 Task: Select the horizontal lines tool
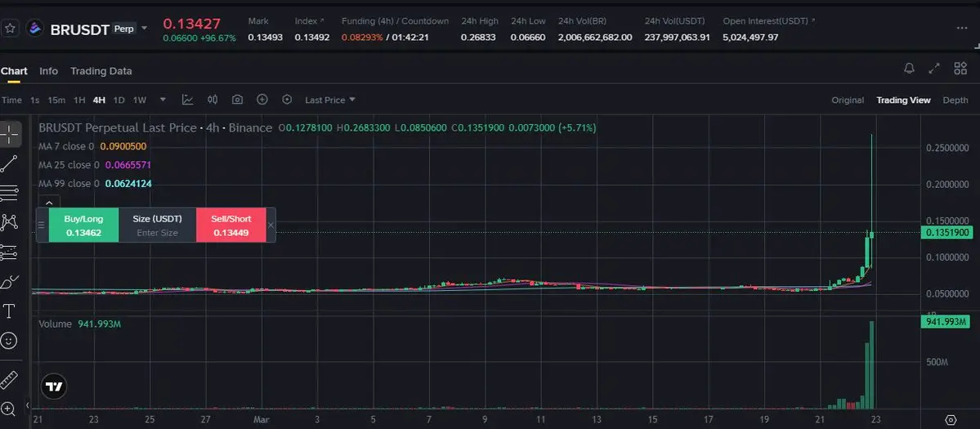9,194
